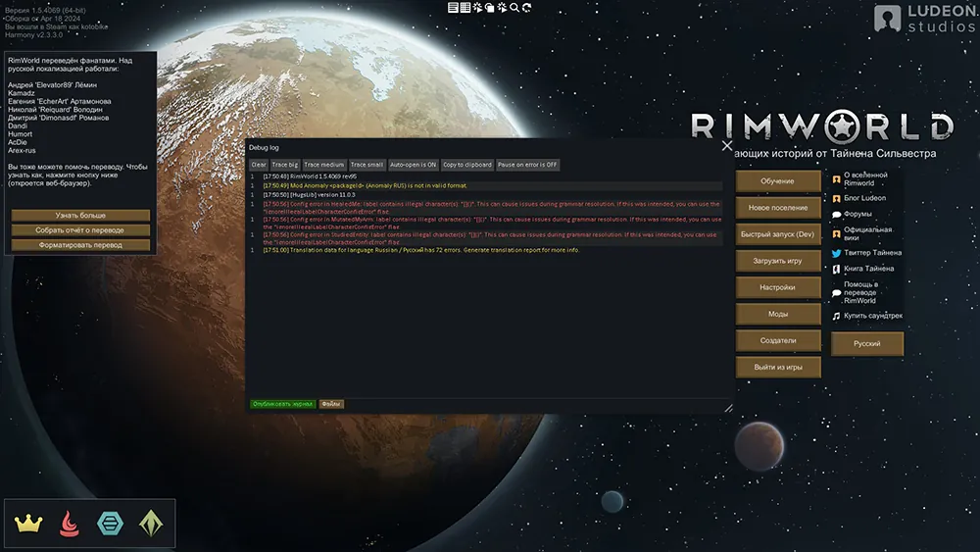The image size is (980, 552).
Task: Click the 'Узнать больше' translation button
Action: (x=80, y=215)
